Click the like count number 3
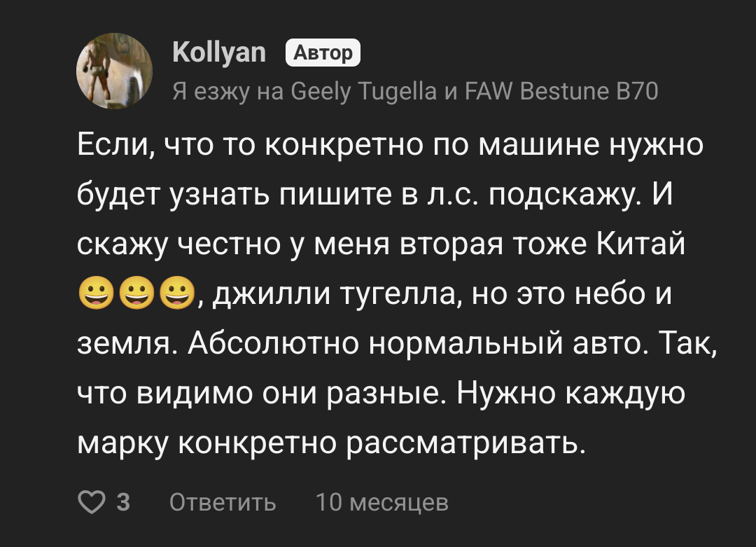Viewport: 756px width, 547px height. point(123,502)
